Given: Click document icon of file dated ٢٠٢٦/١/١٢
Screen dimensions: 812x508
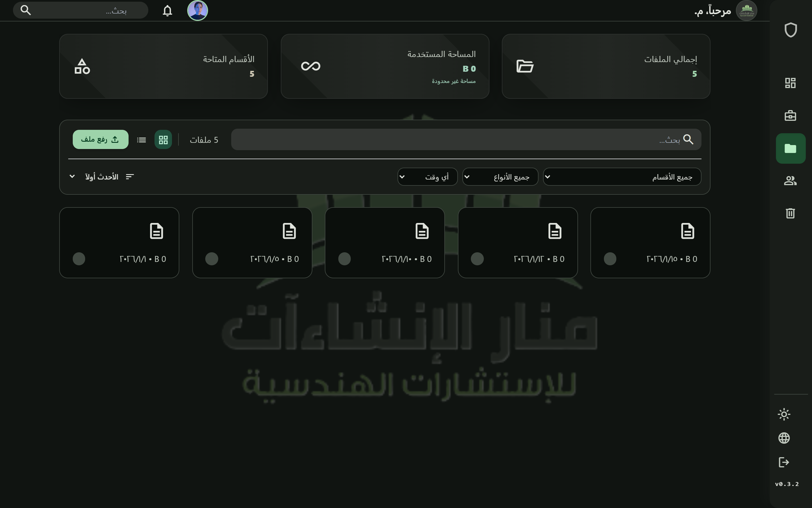Looking at the screenshot, I should 555,231.
